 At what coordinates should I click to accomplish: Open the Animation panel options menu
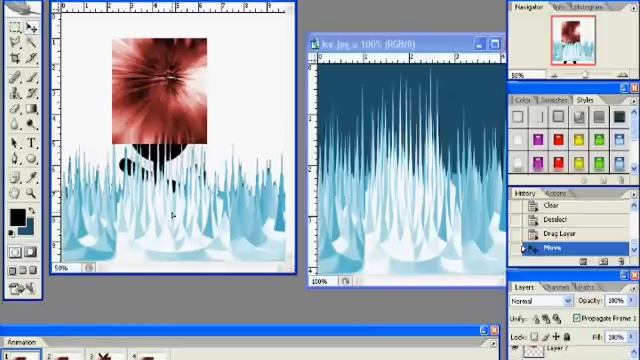pos(493,344)
